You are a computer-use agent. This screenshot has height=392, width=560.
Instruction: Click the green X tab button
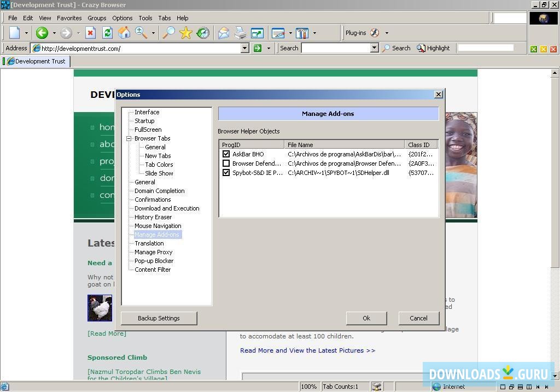[534, 49]
